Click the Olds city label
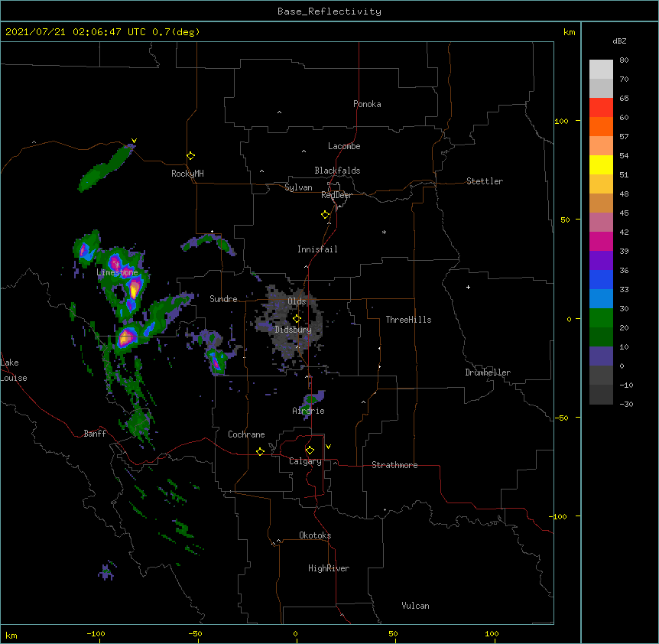This screenshot has width=659, height=644. [x=297, y=301]
